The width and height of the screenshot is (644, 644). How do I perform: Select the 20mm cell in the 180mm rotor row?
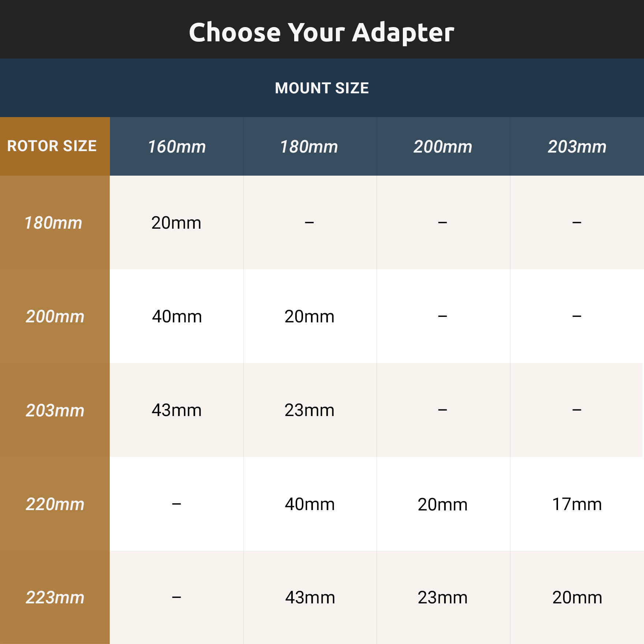tap(176, 223)
